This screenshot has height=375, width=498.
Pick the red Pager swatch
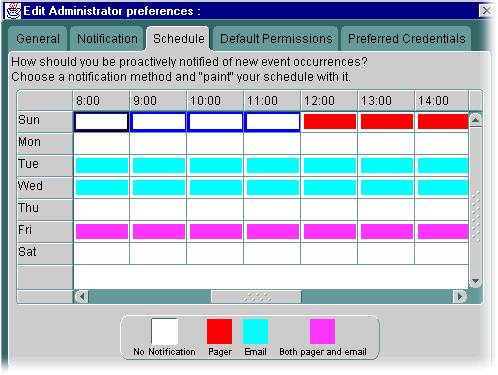[219, 331]
